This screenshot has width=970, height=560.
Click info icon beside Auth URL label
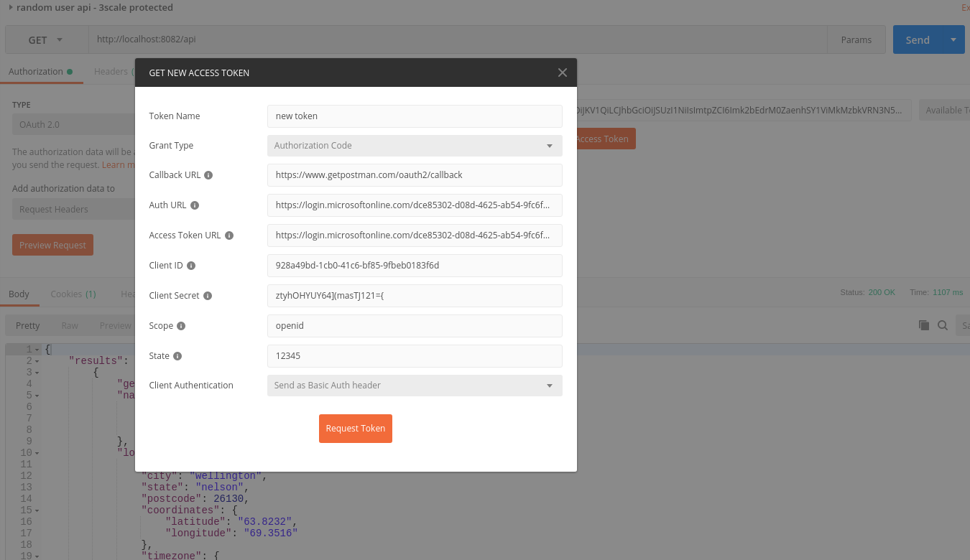[x=194, y=205]
